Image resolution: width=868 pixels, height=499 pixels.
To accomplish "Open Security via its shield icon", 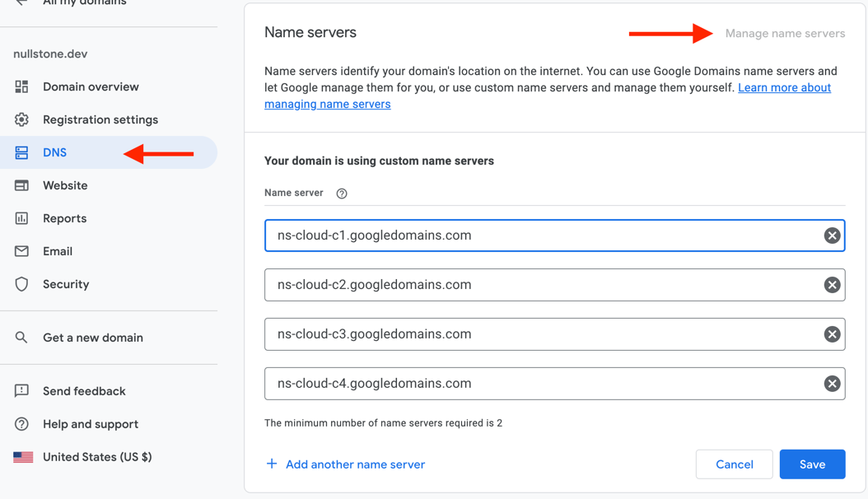I will (23, 284).
